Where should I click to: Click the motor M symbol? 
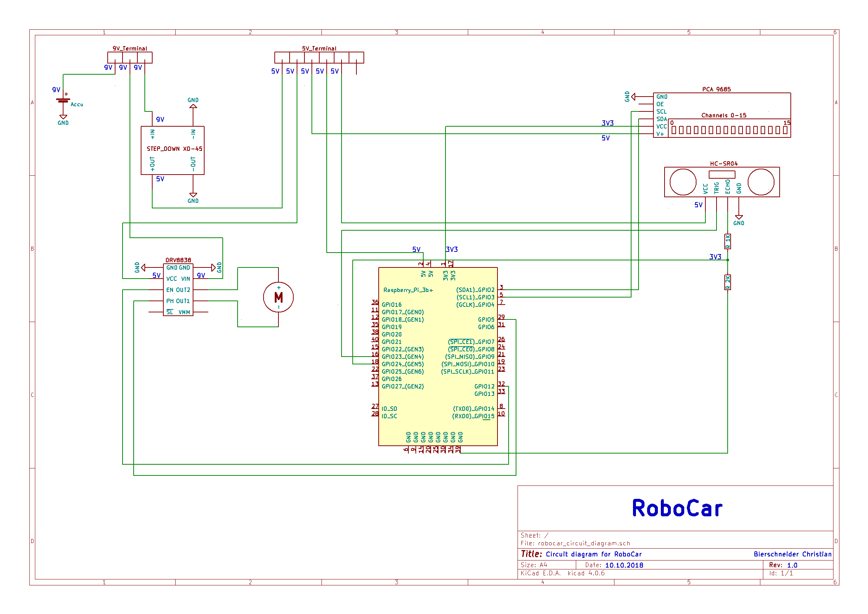point(278,298)
